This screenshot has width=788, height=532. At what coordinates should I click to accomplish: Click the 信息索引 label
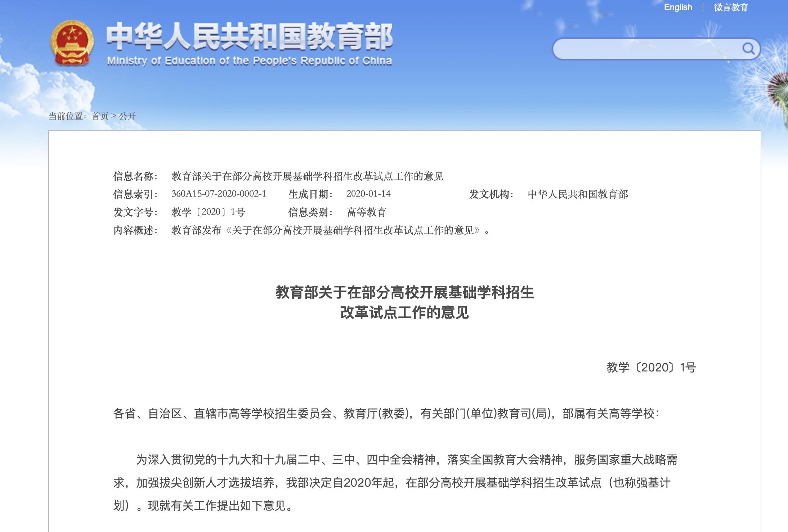(x=135, y=194)
